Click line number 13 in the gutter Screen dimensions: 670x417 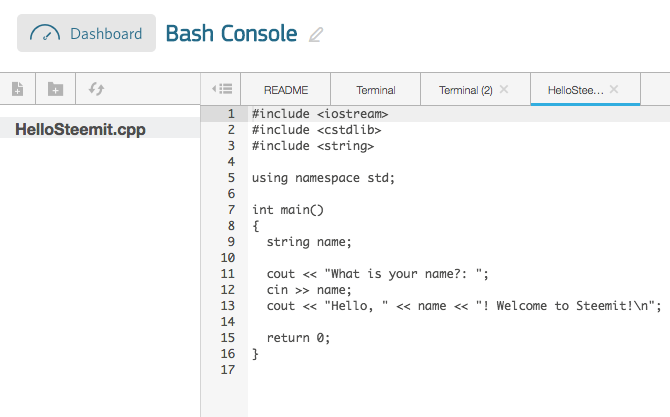[229, 306]
